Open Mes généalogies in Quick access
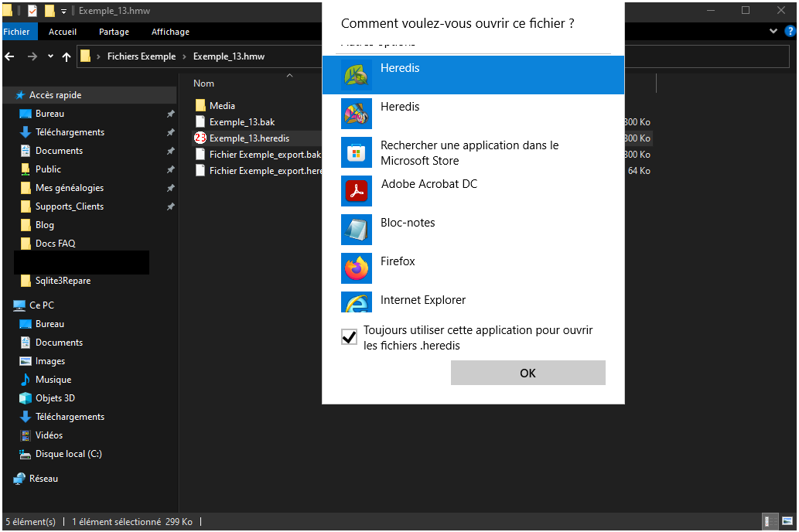 pyautogui.click(x=69, y=188)
